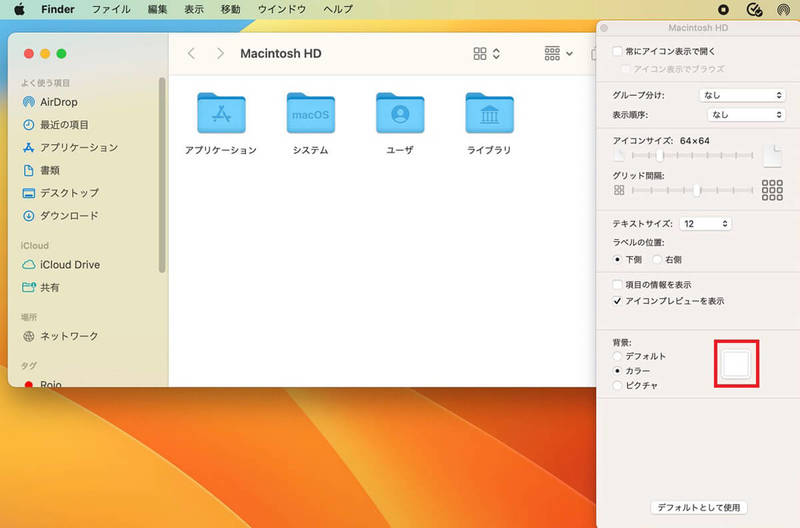Select the システム macOS folder
Image resolution: width=800 pixels, height=528 pixels.
[310, 113]
